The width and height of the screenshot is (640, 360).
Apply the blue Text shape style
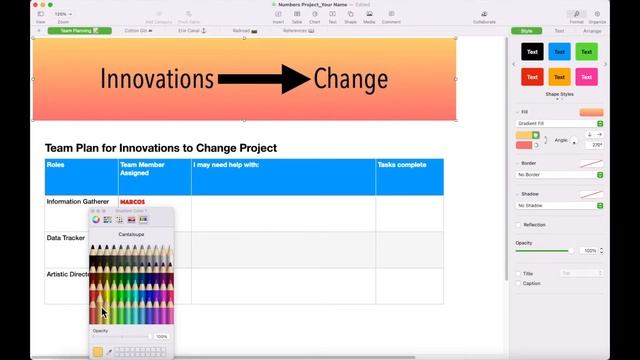coord(559,52)
